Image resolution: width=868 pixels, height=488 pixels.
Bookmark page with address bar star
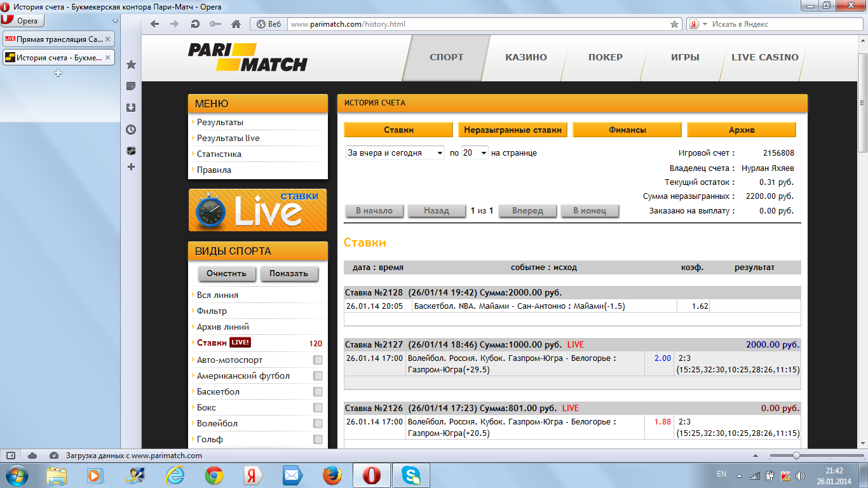(x=674, y=24)
